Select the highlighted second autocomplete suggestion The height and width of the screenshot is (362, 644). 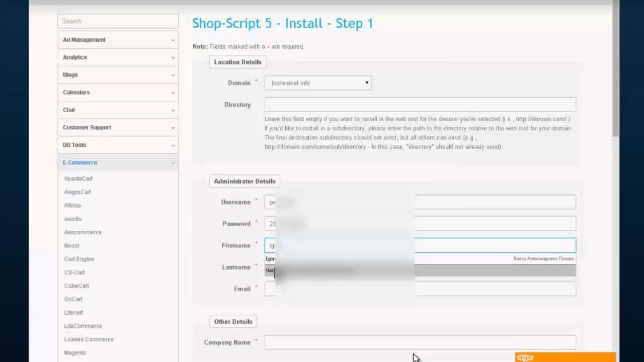point(420,270)
